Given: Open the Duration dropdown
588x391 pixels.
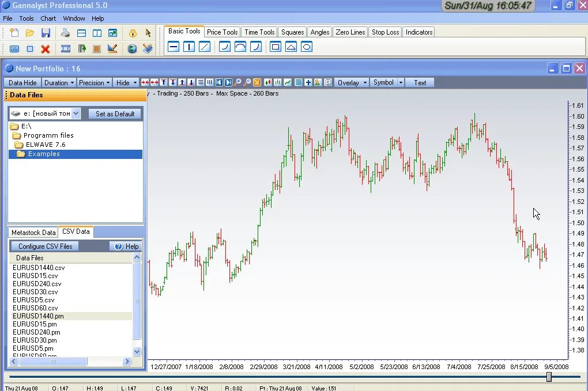Looking at the screenshot, I should point(59,83).
